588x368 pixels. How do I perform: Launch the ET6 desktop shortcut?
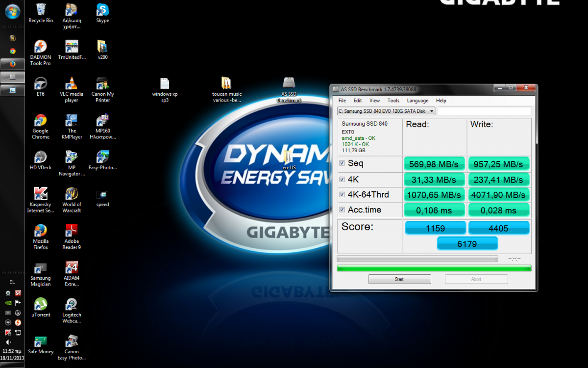point(41,87)
